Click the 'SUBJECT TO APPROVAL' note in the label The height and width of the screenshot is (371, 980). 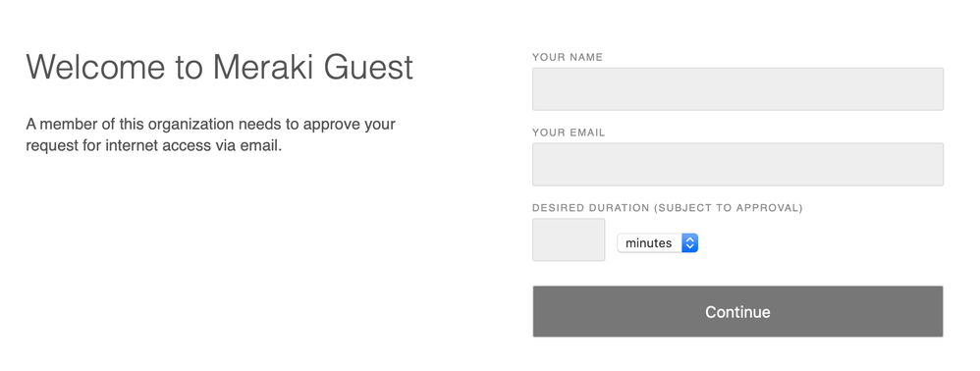coord(728,207)
